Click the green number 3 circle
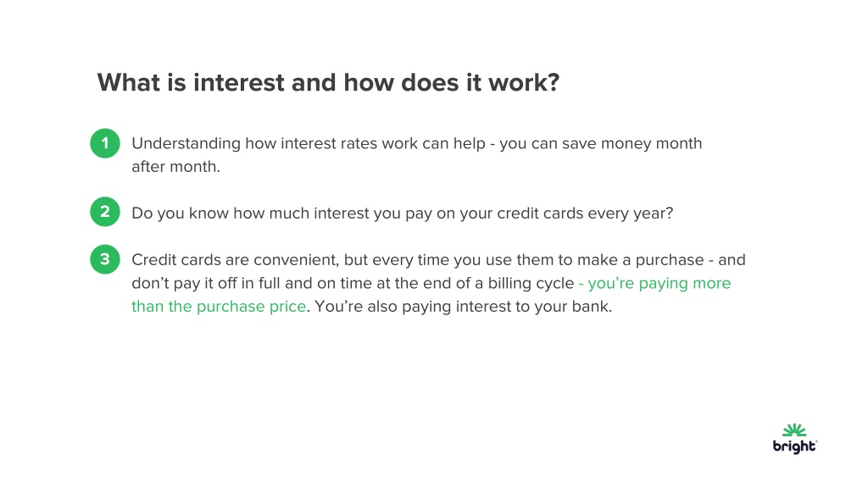 105,259
